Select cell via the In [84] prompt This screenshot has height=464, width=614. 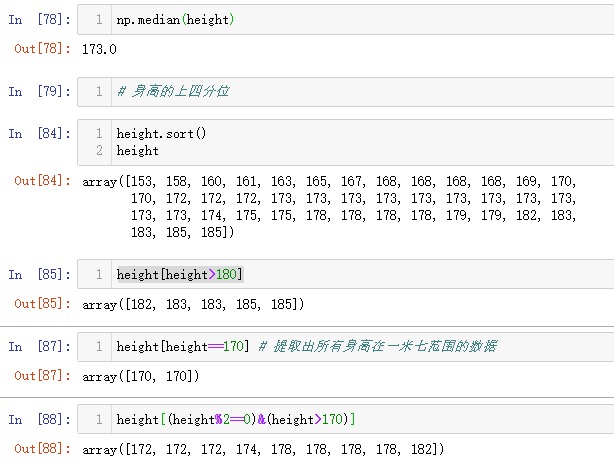point(40,133)
